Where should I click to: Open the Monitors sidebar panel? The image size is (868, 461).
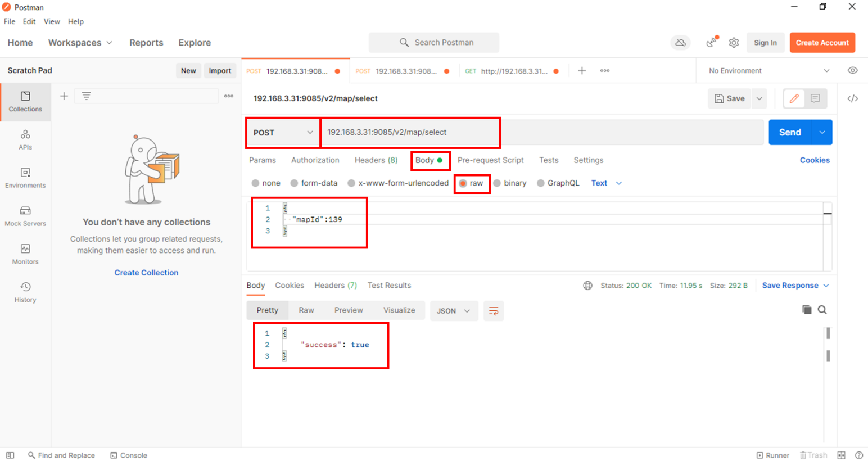[25, 254]
